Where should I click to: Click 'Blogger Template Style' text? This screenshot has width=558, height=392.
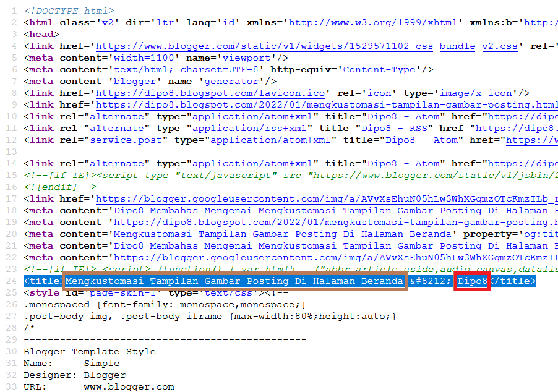click(90, 352)
